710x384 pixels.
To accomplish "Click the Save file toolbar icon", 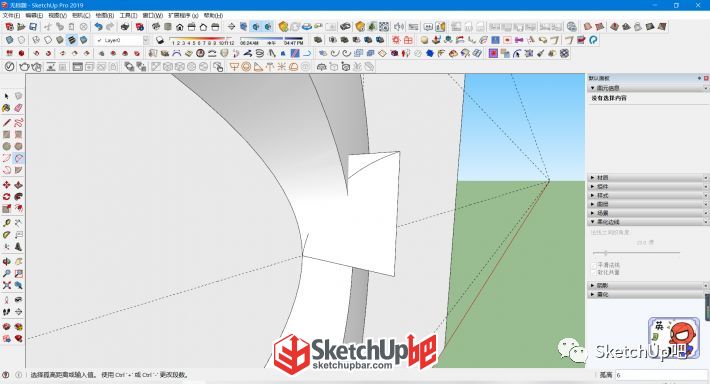I will [x=33, y=27].
